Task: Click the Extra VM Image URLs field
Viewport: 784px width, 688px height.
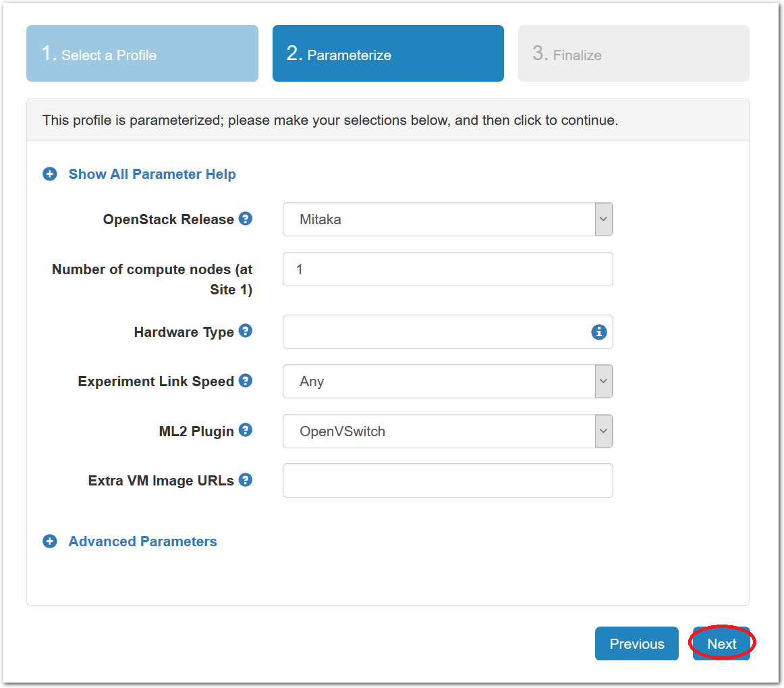Action: 447,480
